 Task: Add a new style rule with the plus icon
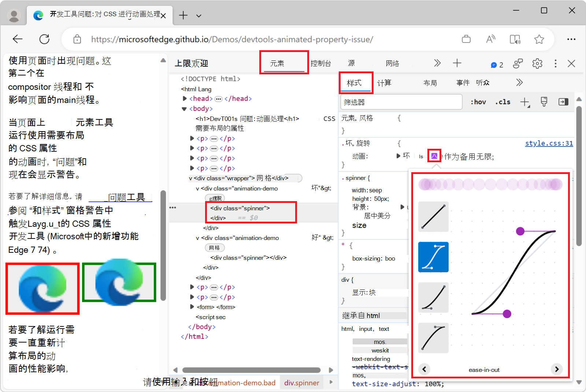[525, 102]
